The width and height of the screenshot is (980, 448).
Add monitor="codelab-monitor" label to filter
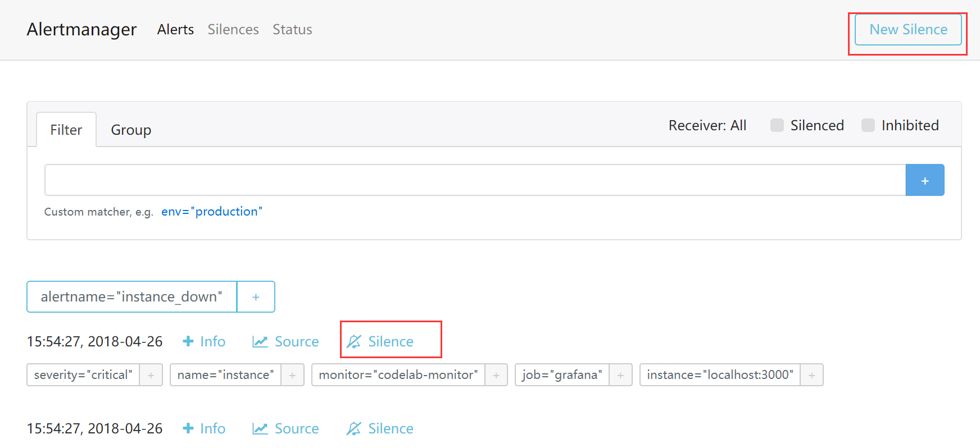click(496, 375)
